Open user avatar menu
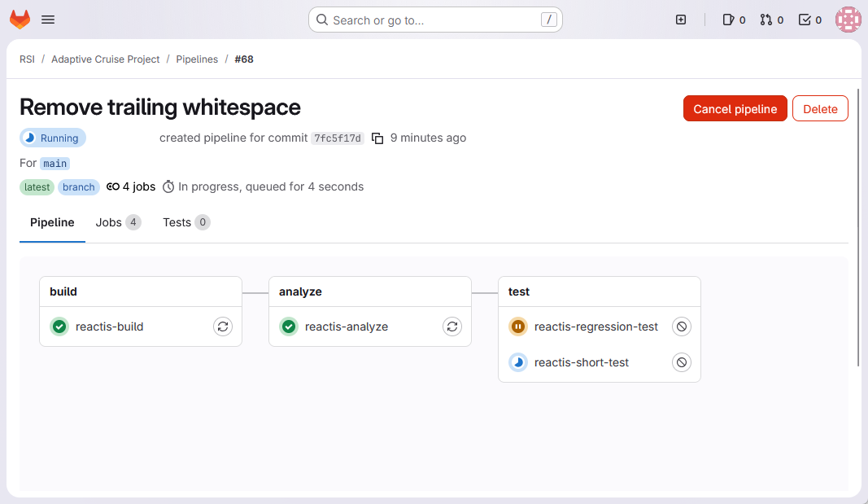 click(848, 20)
